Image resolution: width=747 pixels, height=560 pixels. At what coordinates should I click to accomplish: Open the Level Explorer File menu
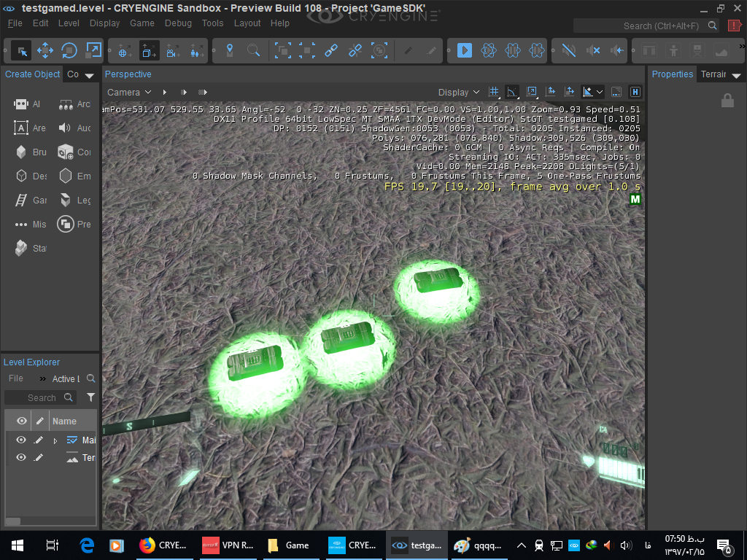pyautogui.click(x=16, y=378)
